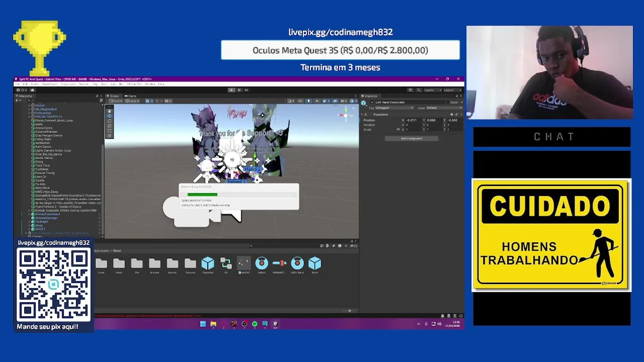The width and height of the screenshot is (644, 362).
Task: Adjust the Project icon size slider
Action: point(350,310)
